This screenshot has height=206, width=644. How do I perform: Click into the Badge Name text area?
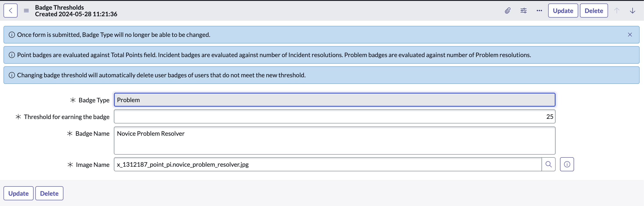coord(334,140)
